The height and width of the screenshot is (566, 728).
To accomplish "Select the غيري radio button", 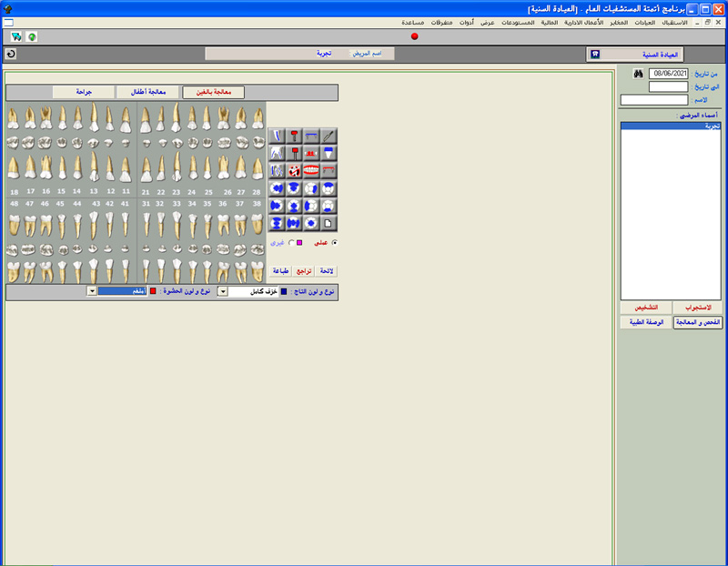I will pos(290,243).
